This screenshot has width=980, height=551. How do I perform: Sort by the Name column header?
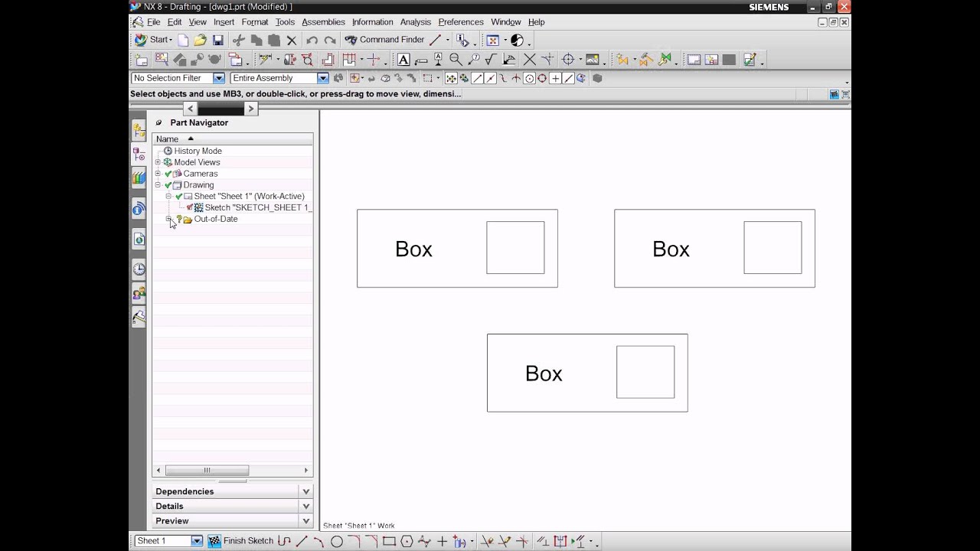click(233, 139)
